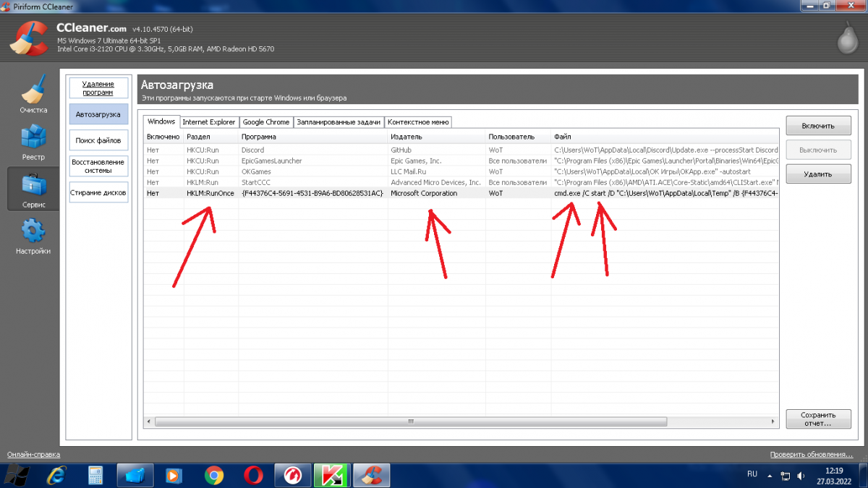Click the Включить (Enable) button
This screenshot has width=868, height=488.
coord(817,126)
